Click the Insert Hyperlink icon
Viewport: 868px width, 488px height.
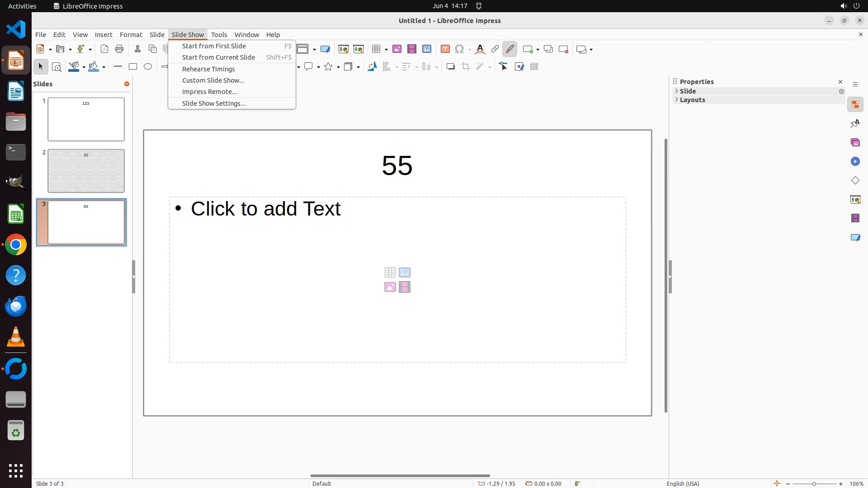click(x=495, y=49)
